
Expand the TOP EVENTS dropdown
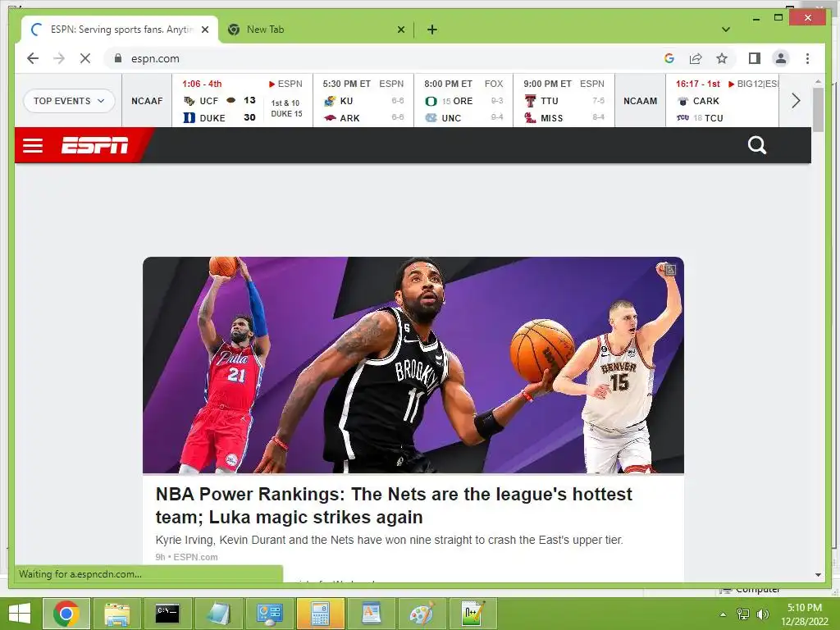click(69, 101)
